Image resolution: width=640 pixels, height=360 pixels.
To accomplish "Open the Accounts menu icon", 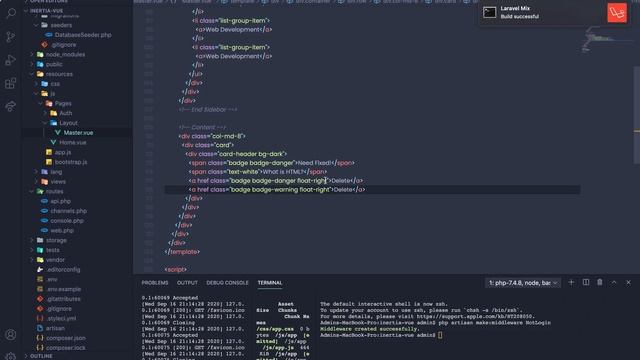I will pos(11,335).
